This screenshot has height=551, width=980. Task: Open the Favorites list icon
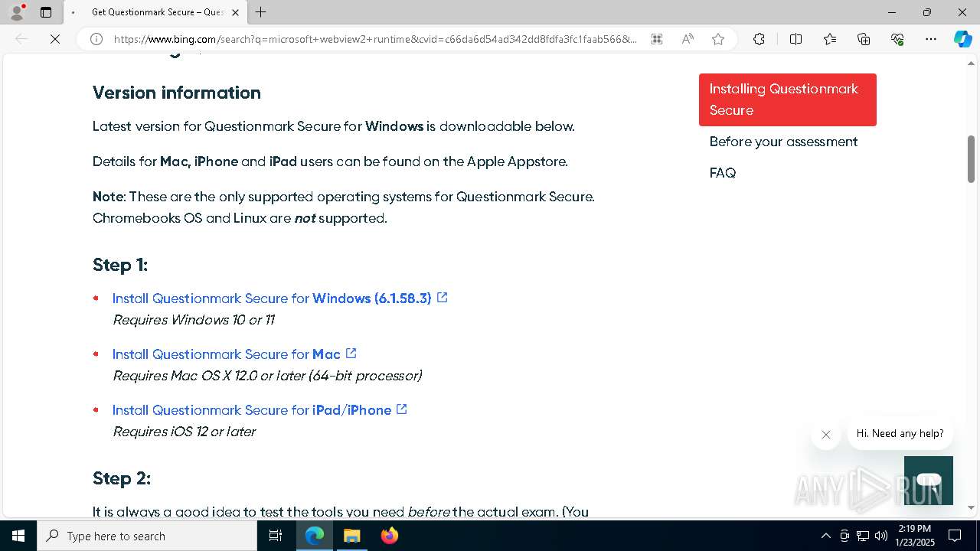coord(830,39)
